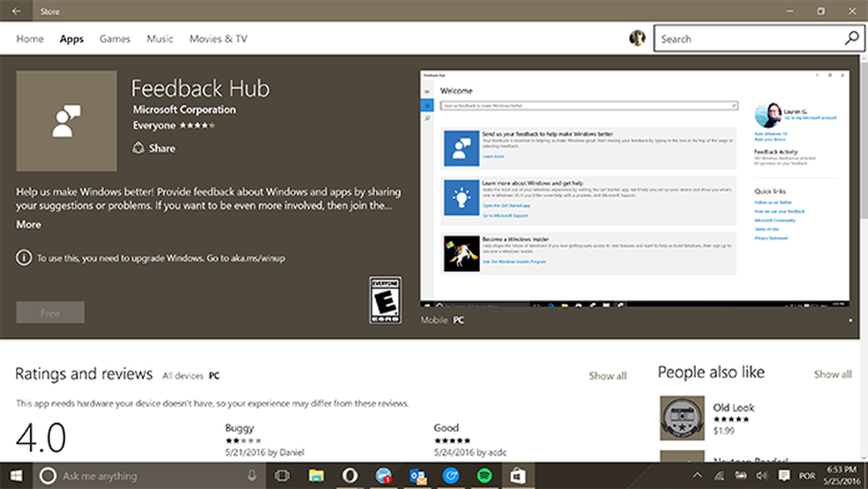Expand the description with More
The width and height of the screenshot is (868, 489).
pyautogui.click(x=28, y=224)
